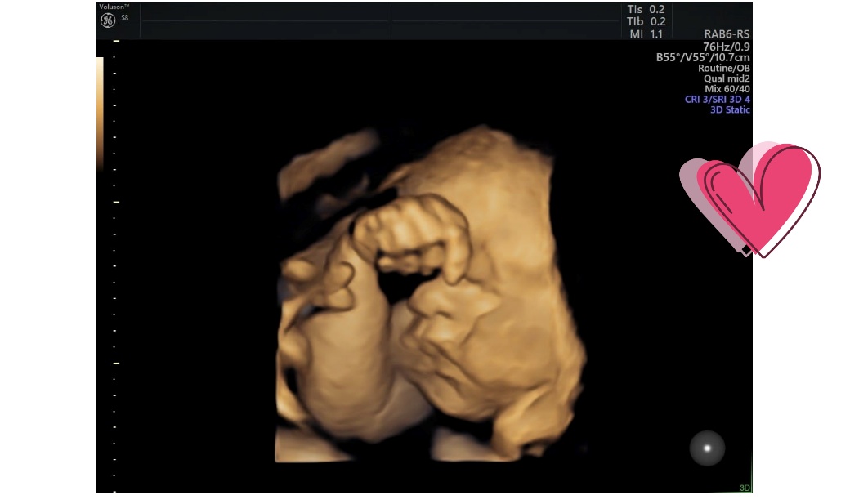
Task: Click the 3D rendered fetal image
Action: [429, 294]
